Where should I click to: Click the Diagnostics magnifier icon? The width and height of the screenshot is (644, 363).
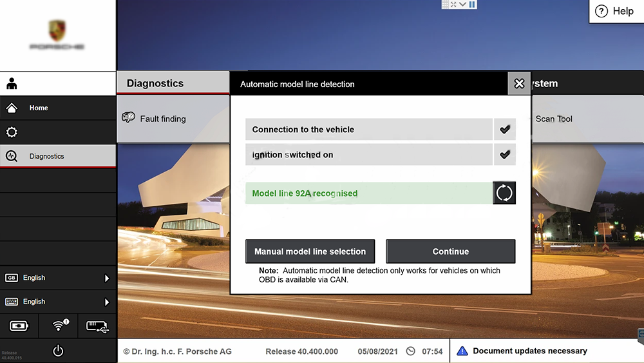[x=12, y=156]
